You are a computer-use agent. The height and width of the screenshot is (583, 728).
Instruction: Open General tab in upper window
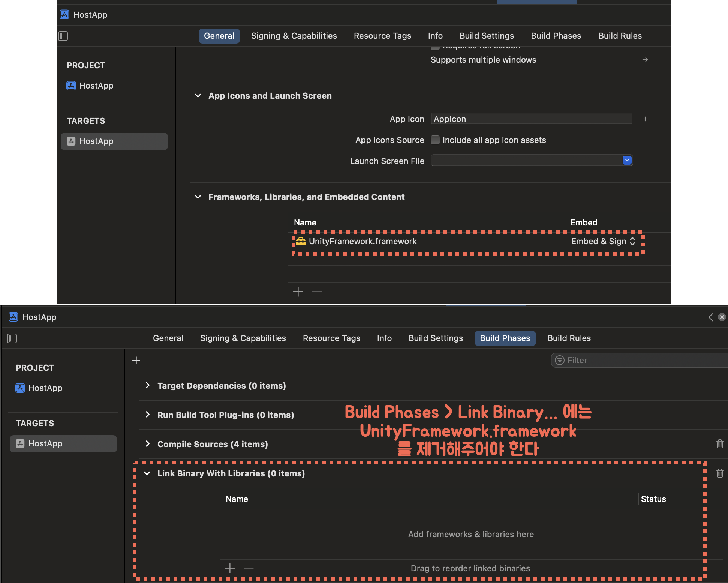pyautogui.click(x=219, y=36)
